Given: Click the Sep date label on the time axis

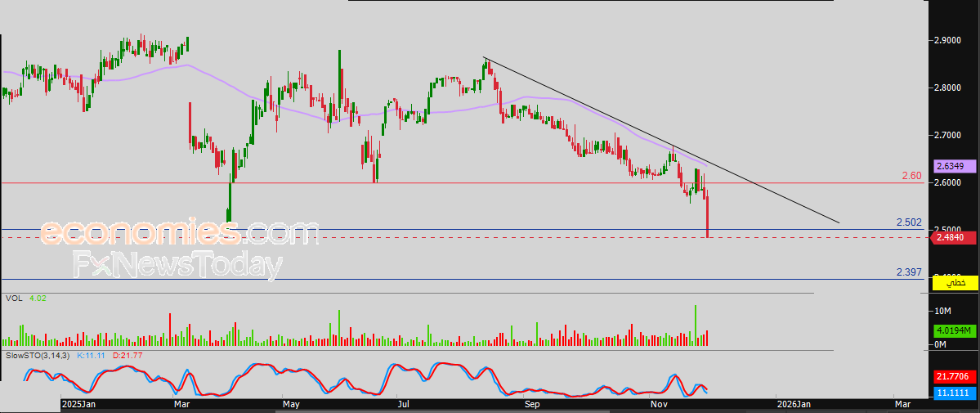Looking at the screenshot, I should click(532, 405).
